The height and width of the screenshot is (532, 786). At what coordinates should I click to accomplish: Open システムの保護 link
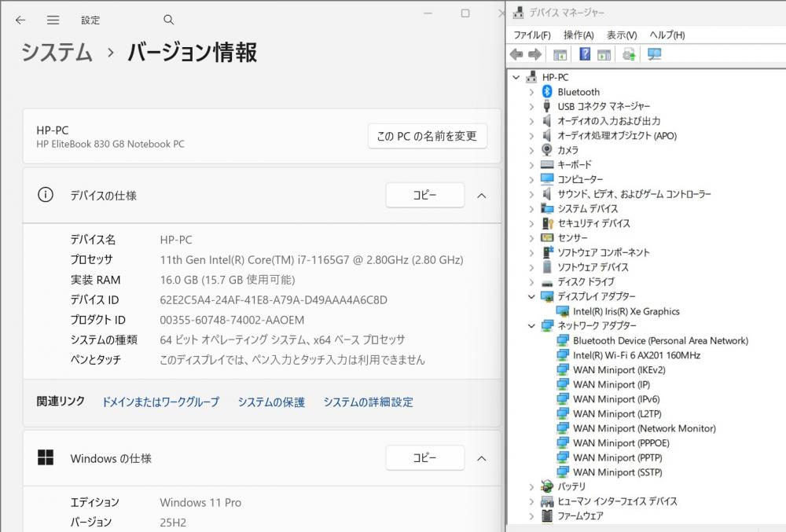tap(271, 402)
